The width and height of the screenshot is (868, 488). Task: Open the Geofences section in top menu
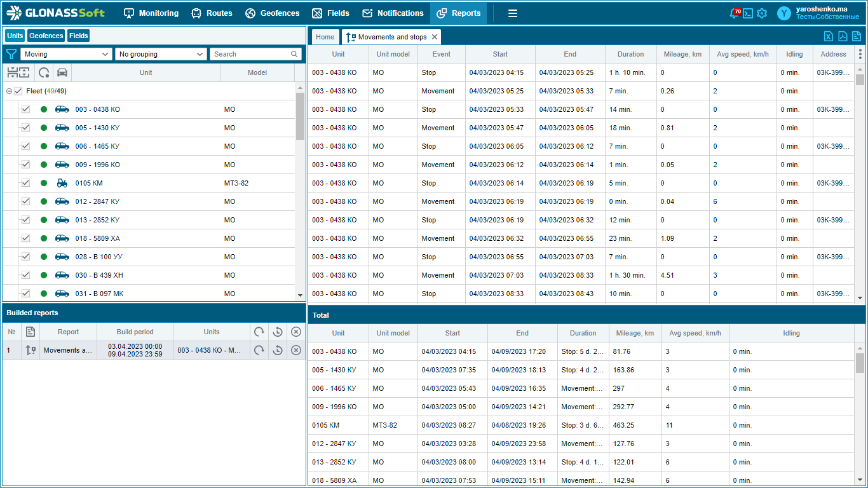272,13
